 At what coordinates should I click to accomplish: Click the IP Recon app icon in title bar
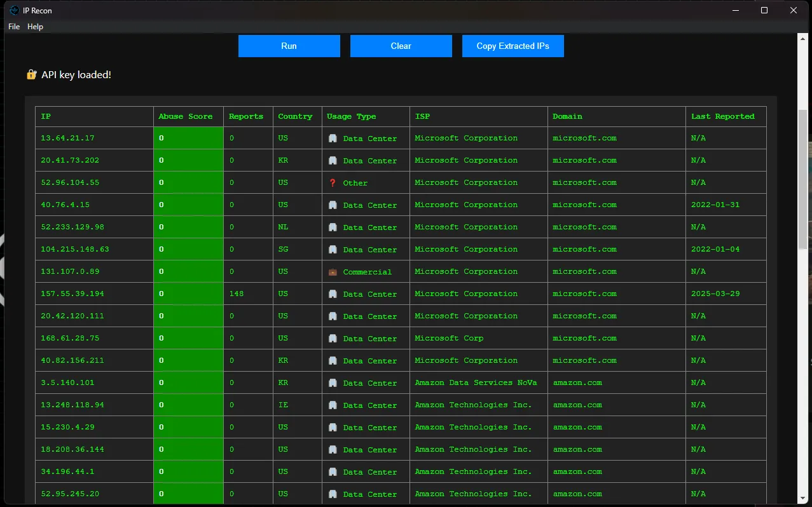[x=14, y=10]
